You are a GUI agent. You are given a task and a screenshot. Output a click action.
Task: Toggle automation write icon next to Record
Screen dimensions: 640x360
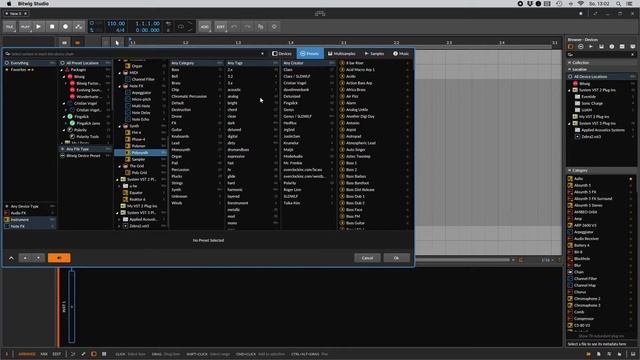click(78, 27)
